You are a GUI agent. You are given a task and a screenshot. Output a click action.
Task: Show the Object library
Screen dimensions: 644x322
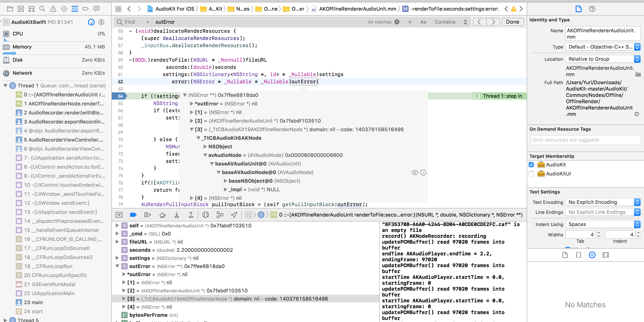tap(592, 255)
